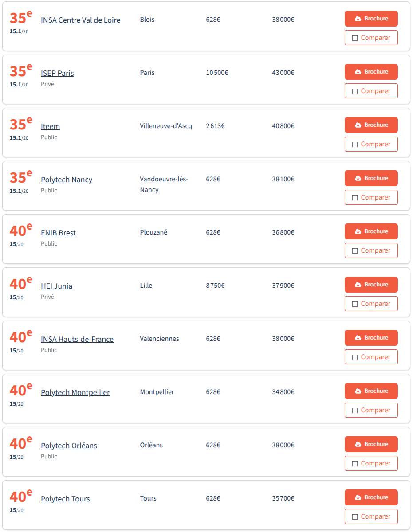Click download icon in Iteem Brochure button
The image size is (413, 532).
tap(358, 125)
